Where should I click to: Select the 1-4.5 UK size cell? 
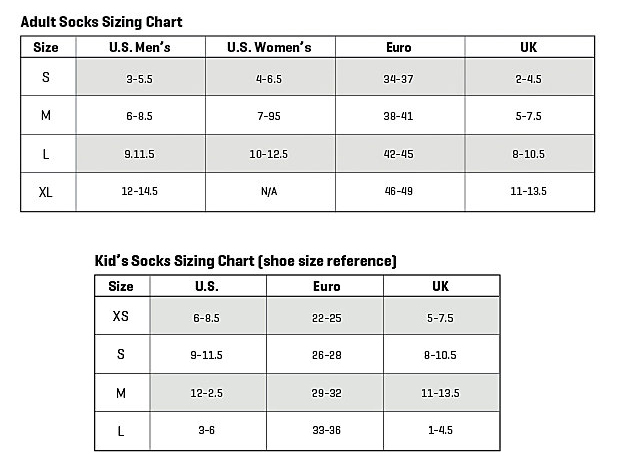441,431
